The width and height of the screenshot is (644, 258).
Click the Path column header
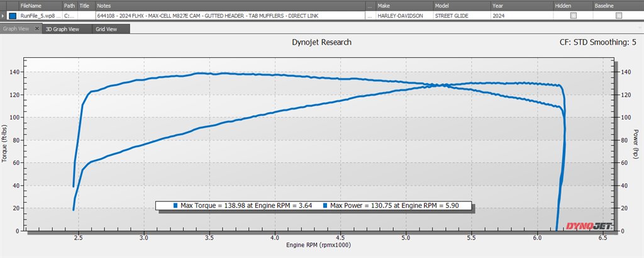pyautogui.click(x=70, y=6)
